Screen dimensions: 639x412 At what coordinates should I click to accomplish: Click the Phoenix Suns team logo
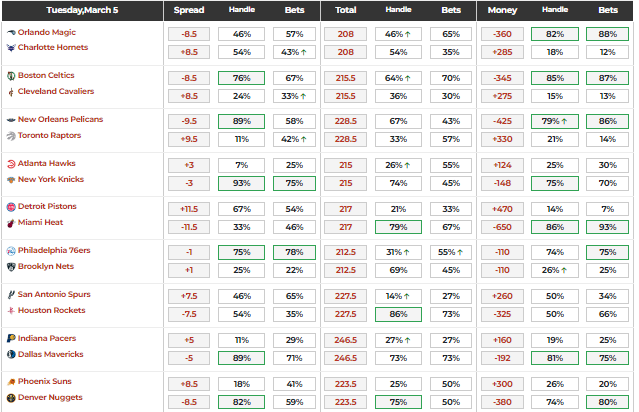[x=10, y=381]
